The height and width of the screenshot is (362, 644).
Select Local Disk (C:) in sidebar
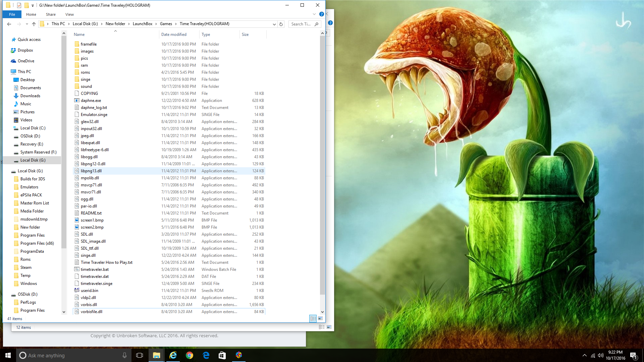click(33, 128)
